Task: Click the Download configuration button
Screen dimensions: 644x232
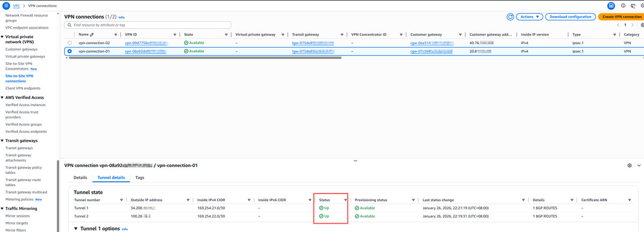Action: 570,17
